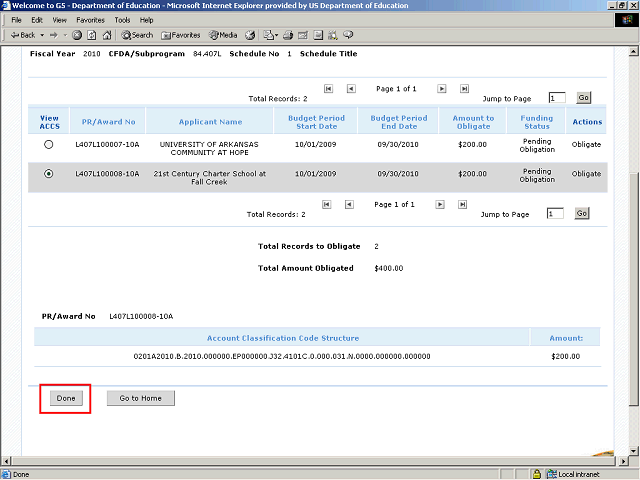640x480 pixels.
Task: Click the top Jump to Page input field
Action: click(557, 98)
